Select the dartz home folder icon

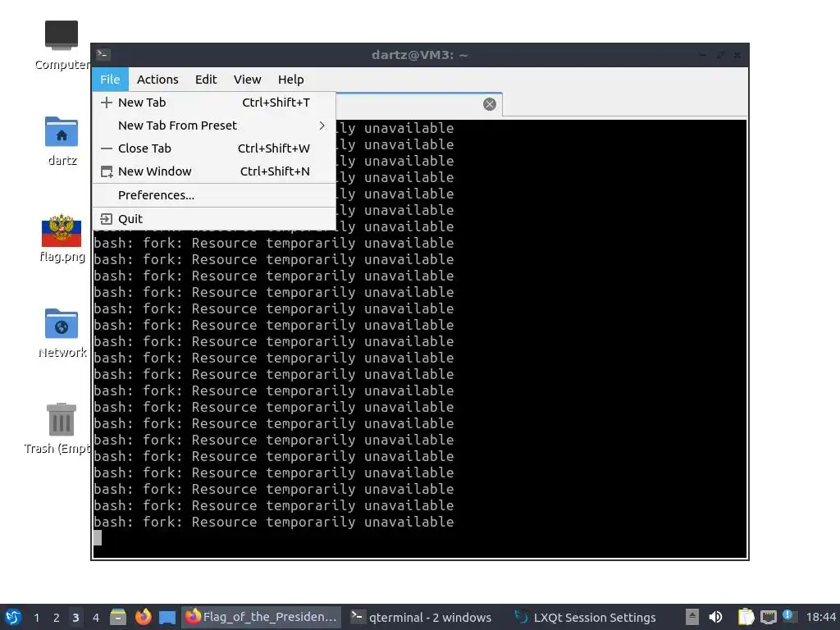62,141
